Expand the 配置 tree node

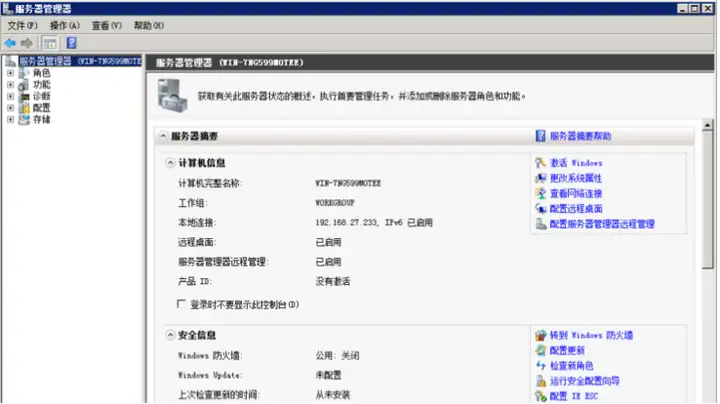[x=10, y=108]
